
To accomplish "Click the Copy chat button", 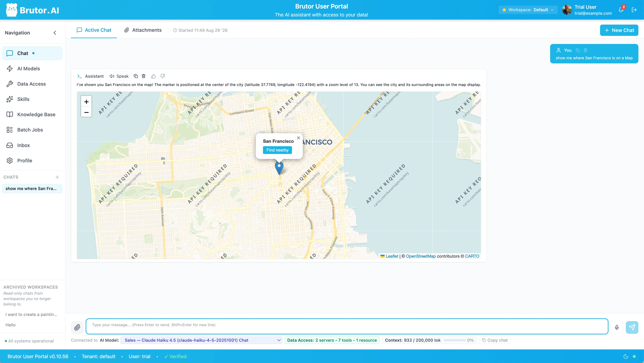I will pyautogui.click(x=495, y=340).
